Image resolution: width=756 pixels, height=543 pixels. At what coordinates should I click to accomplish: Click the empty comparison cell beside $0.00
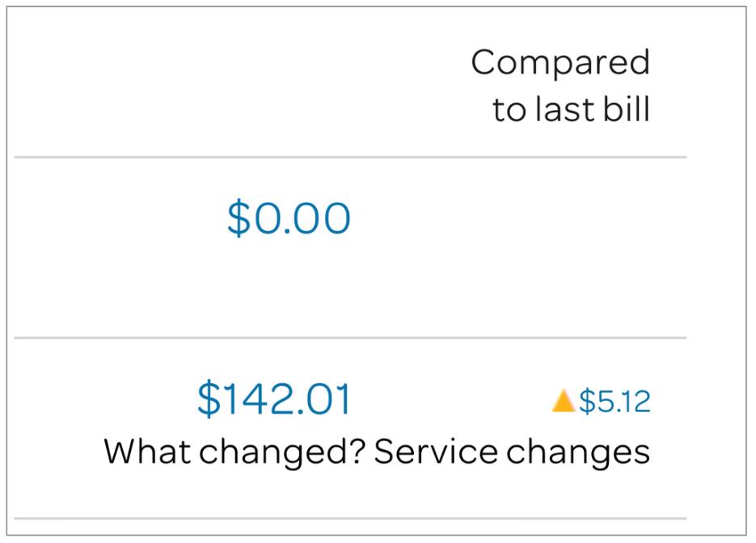click(x=566, y=242)
